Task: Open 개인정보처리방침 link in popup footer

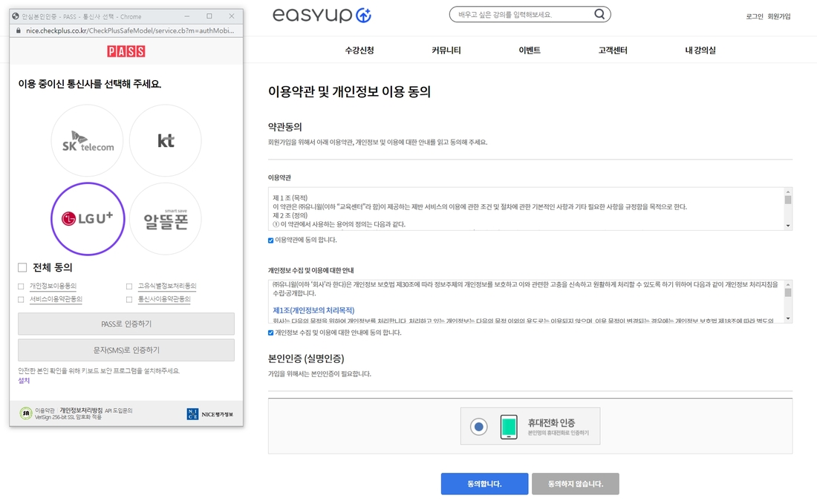Action: (x=81, y=410)
